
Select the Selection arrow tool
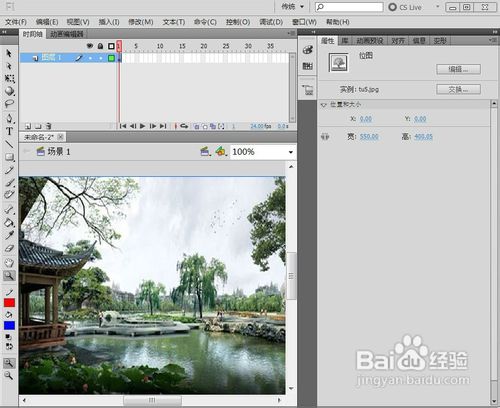point(9,53)
